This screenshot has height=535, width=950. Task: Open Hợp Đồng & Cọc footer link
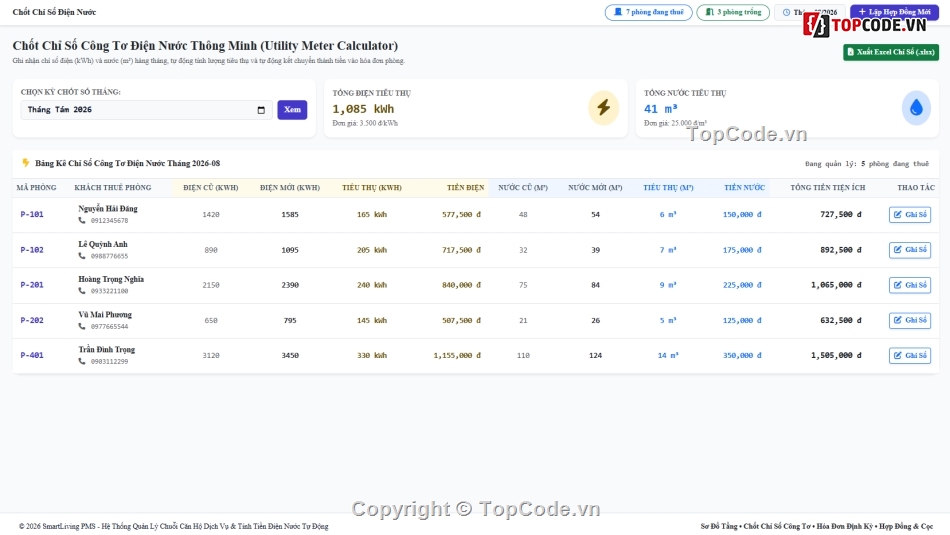coord(906,527)
